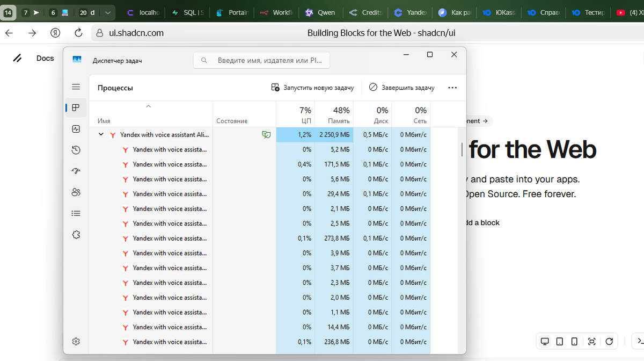Open Task Manager settings gear
The height and width of the screenshot is (361, 644).
[x=76, y=341]
